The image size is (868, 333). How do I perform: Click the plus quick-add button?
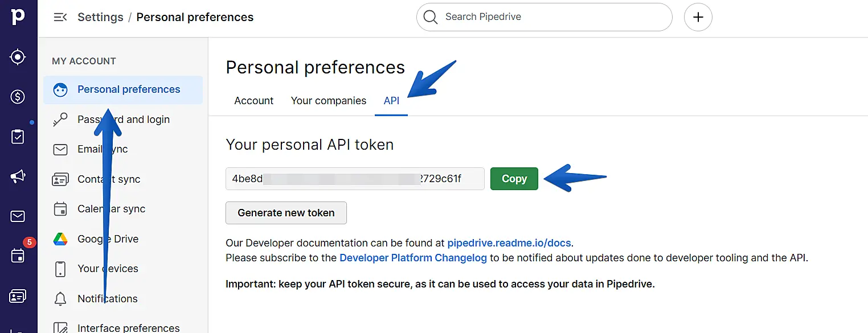tap(698, 17)
